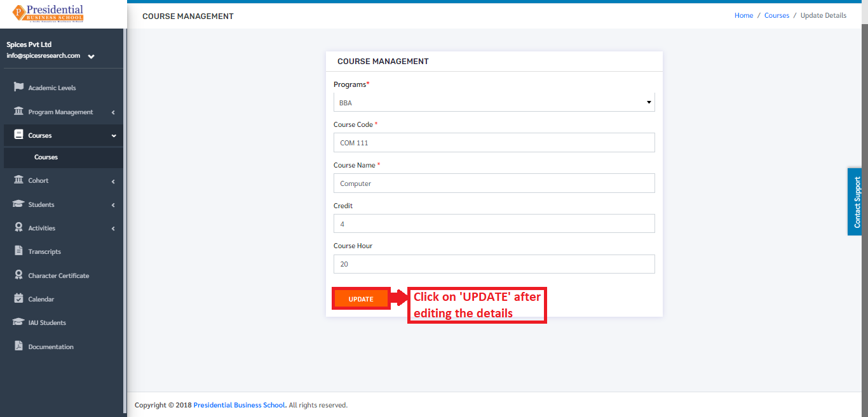Click the flag icon beside Academic Levels

[18, 87]
